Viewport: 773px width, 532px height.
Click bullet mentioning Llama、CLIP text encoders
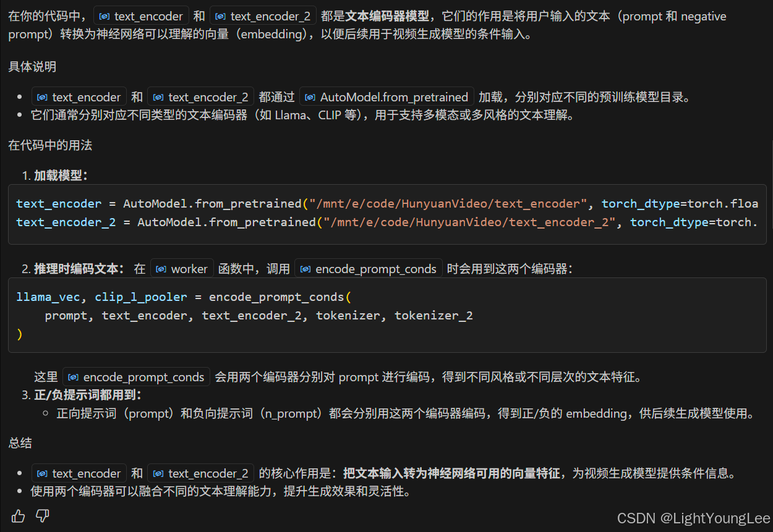click(x=302, y=115)
